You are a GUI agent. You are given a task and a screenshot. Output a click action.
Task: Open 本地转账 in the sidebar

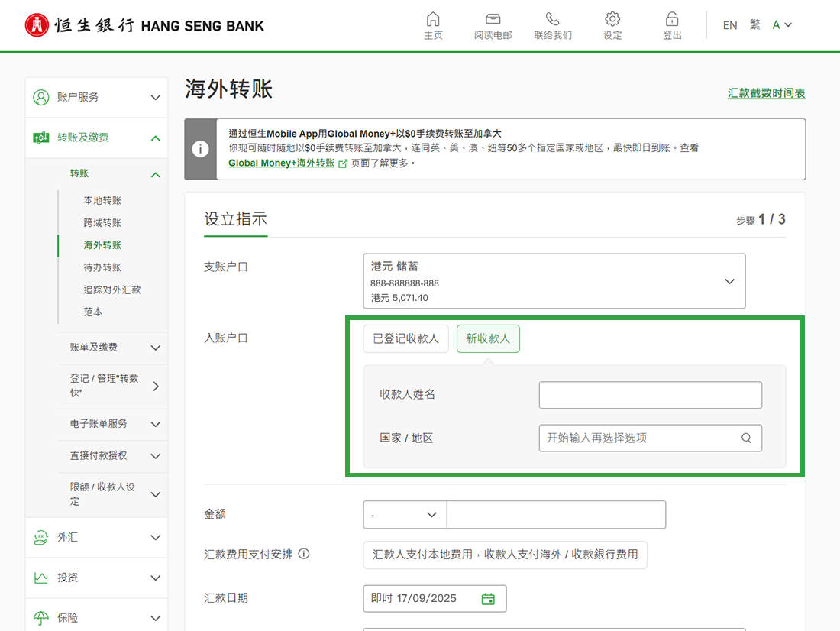click(x=102, y=201)
